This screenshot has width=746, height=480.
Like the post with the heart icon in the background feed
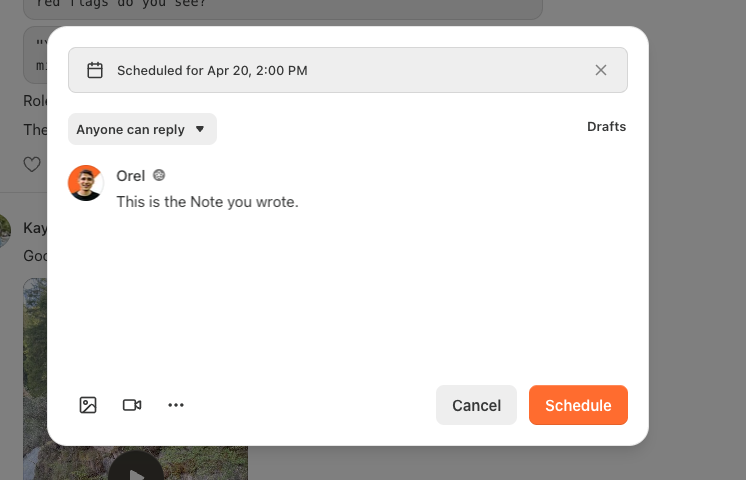tap(32, 165)
